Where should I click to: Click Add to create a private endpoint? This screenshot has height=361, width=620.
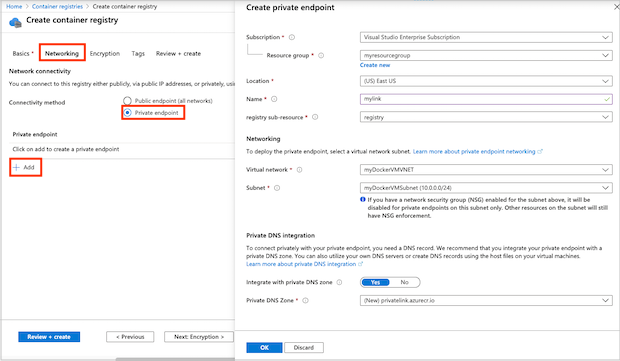[x=25, y=167]
